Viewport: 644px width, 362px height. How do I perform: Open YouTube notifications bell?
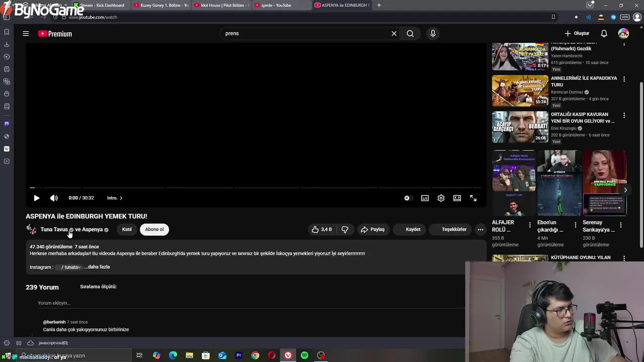pyautogui.click(x=604, y=33)
